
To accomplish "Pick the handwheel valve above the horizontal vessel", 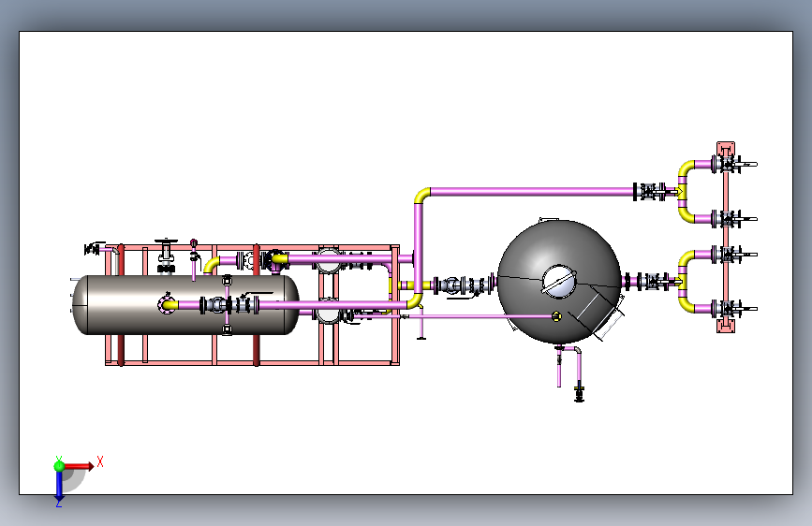I will coord(166,255).
